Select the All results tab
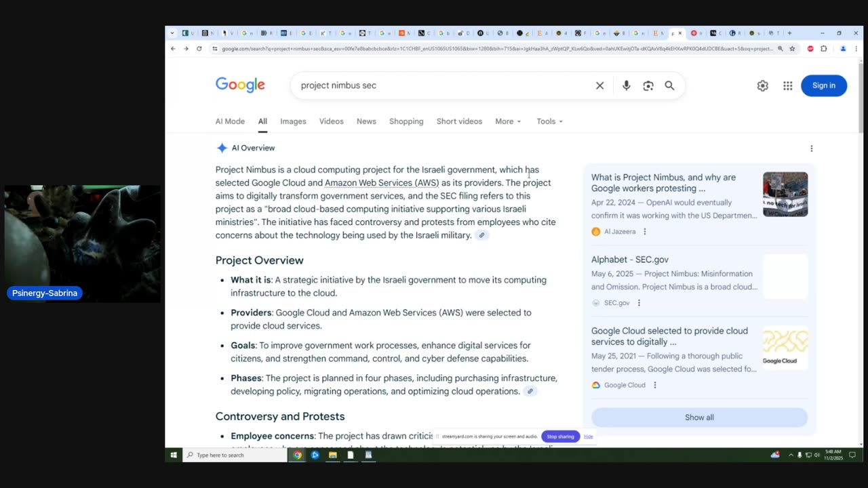The image size is (868, 488). [x=262, y=121]
